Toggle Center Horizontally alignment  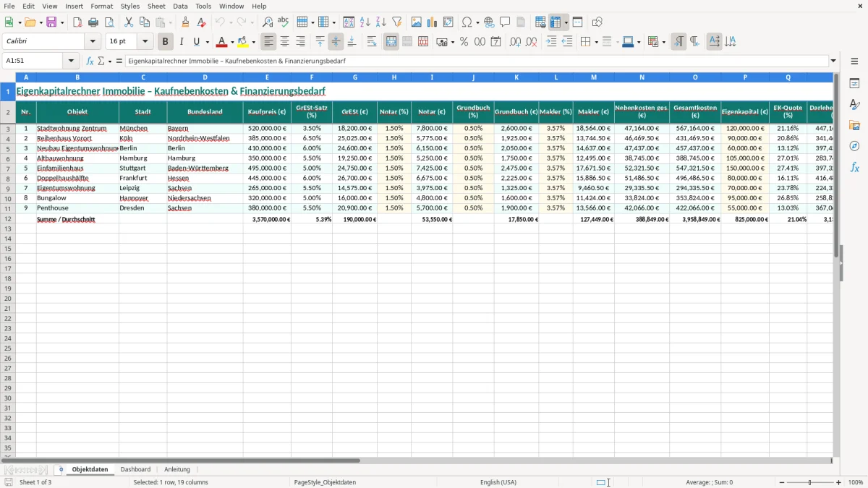tap(284, 42)
